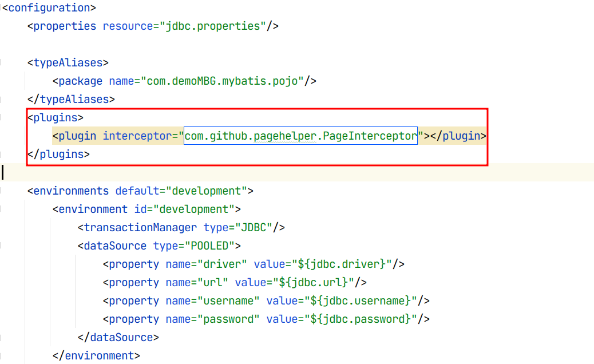This screenshot has height=364, width=594.
Task: Click the closing plugin tag
Action: tap(458, 136)
